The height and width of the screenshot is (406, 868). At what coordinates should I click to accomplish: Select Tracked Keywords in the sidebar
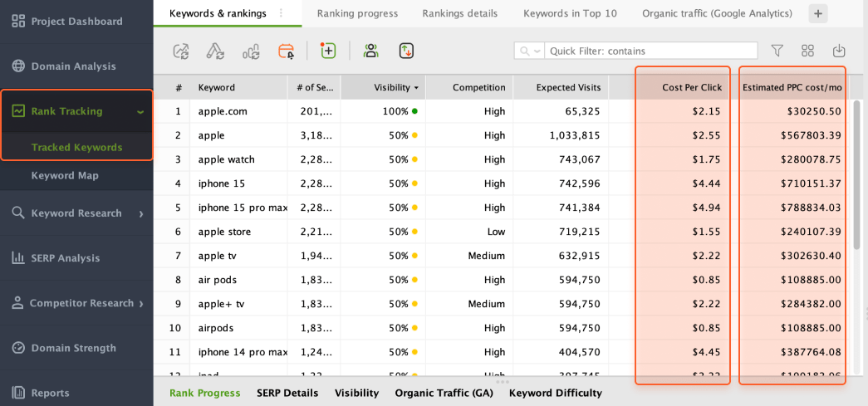pyautogui.click(x=77, y=148)
